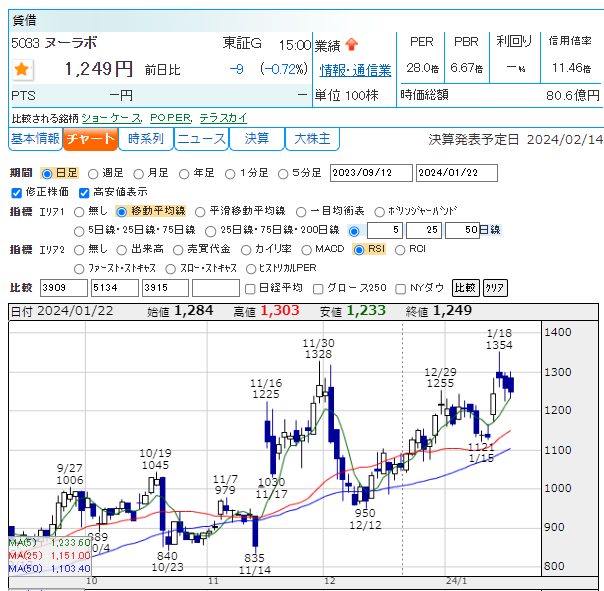
Task: Click the クリア button
Action: pos(495,288)
